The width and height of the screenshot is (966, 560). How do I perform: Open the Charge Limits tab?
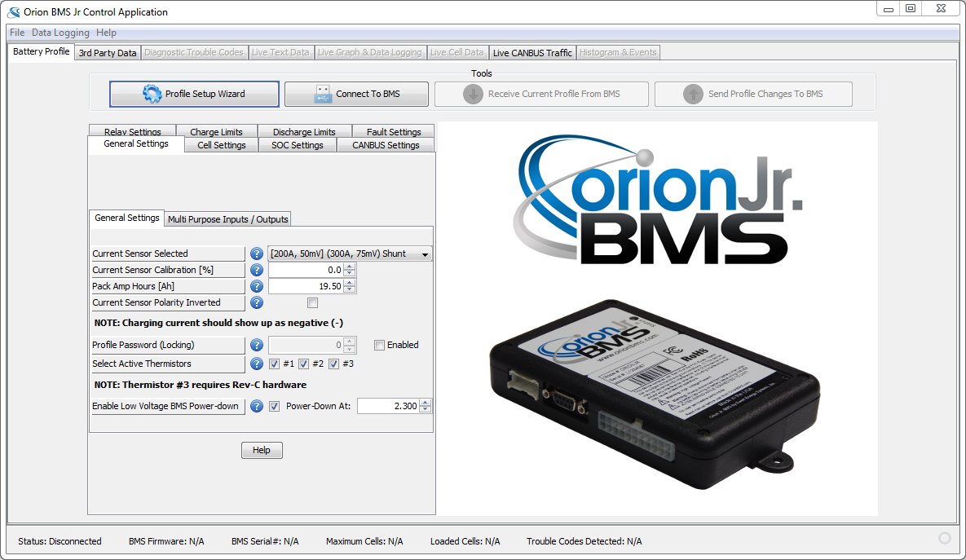[x=216, y=131]
